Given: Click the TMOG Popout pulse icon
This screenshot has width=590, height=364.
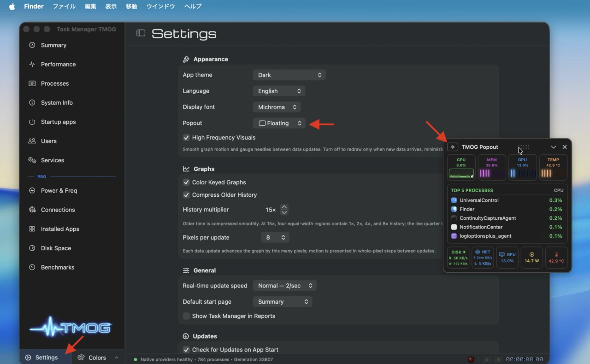Looking at the screenshot, I should click(x=453, y=147).
